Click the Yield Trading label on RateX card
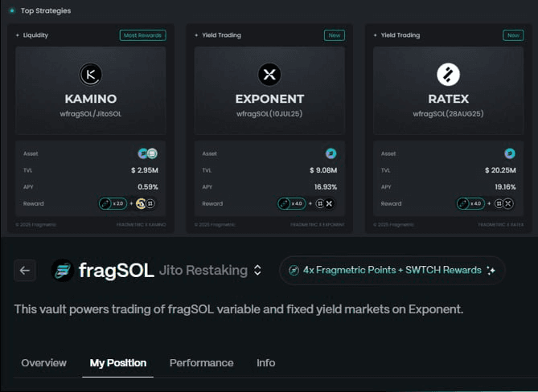The width and height of the screenshot is (538, 392). (x=400, y=35)
